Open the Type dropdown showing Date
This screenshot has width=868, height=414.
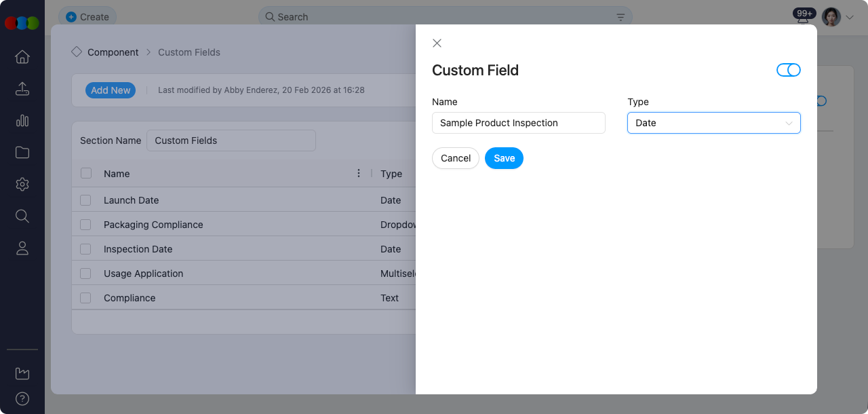(713, 123)
